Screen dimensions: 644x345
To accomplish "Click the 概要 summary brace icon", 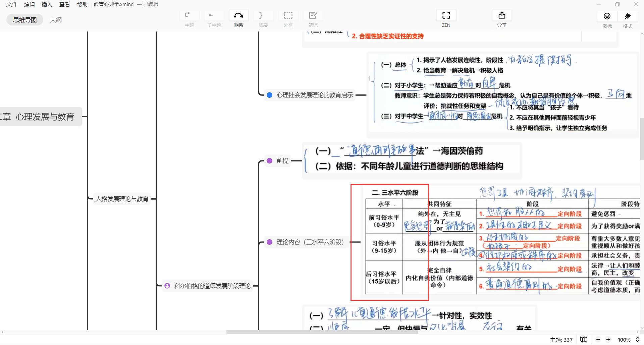I will 263,15.
